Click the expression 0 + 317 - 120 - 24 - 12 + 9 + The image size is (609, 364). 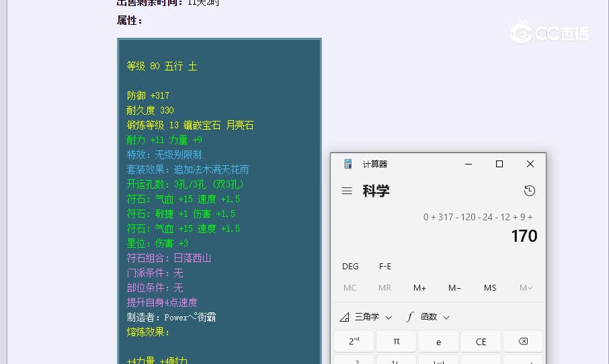click(x=478, y=217)
